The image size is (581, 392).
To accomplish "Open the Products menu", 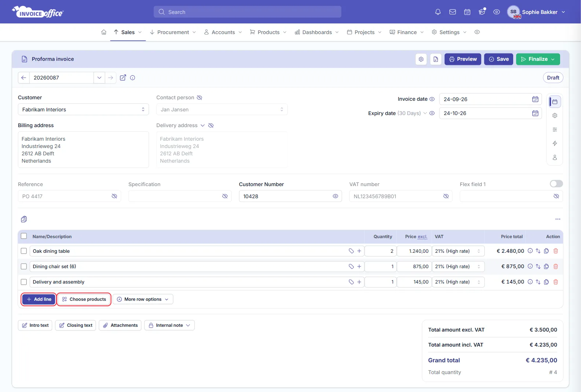I will click(x=268, y=32).
